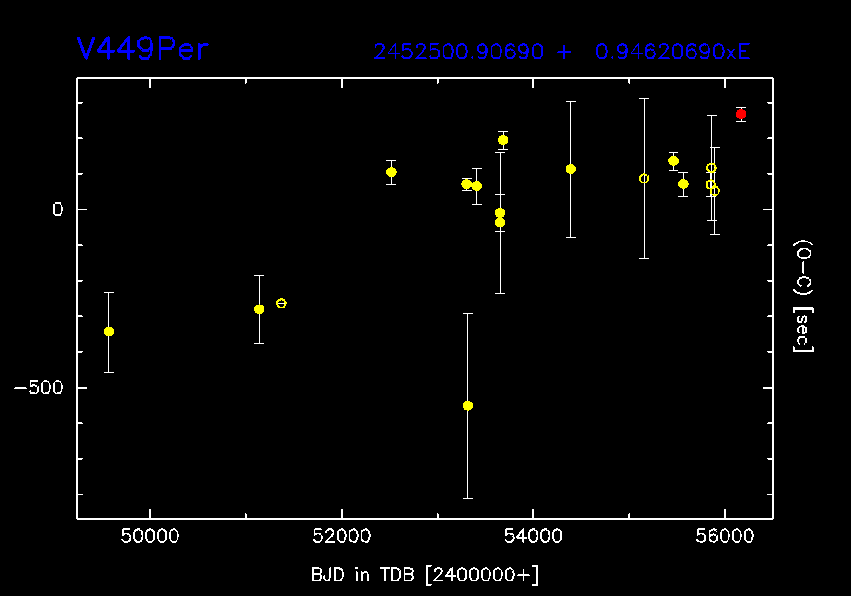Screen dimensions: 851x596
Task: Click the BJD in TDB axis title
Action: click(x=426, y=574)
